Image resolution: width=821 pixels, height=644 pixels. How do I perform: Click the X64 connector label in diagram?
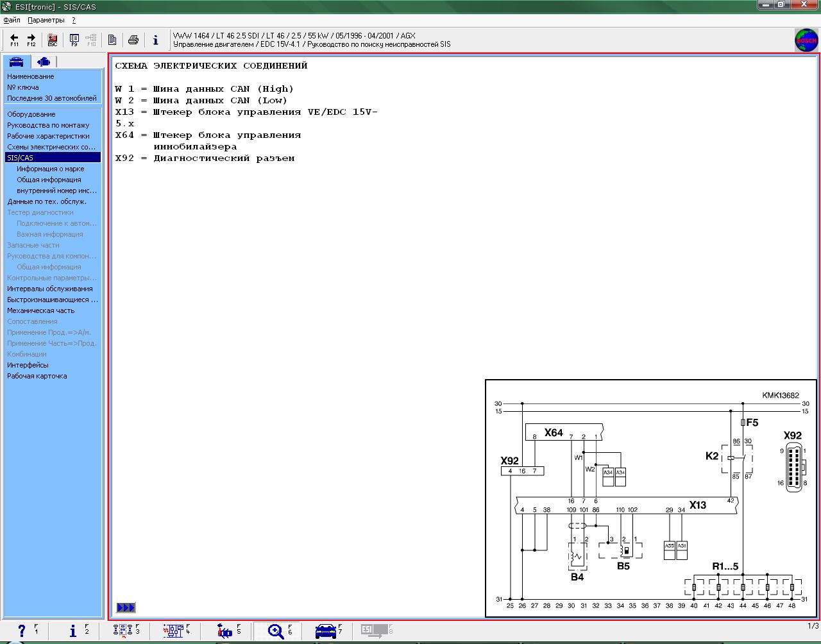tap(554, 433)
